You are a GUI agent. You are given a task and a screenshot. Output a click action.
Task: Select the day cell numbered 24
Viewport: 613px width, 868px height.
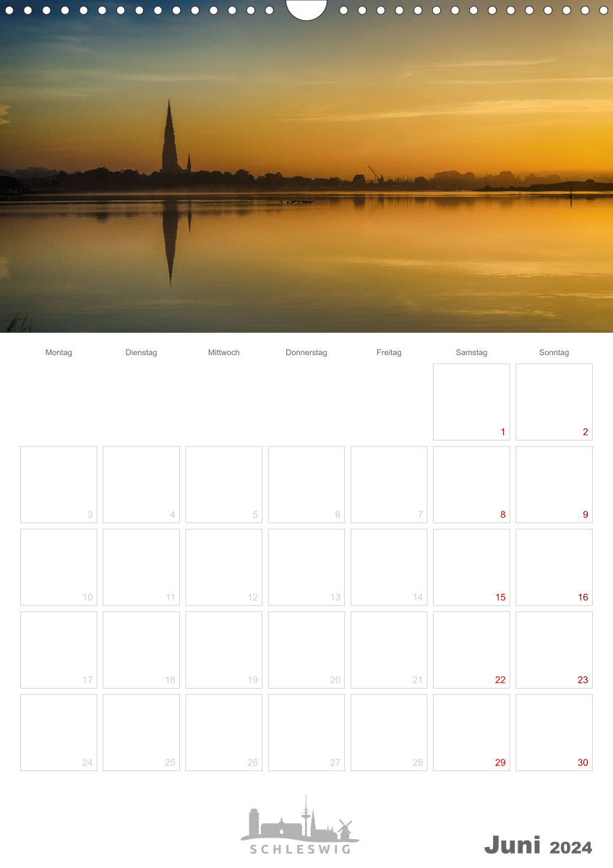pyautogui.click(x=59, y=733)
